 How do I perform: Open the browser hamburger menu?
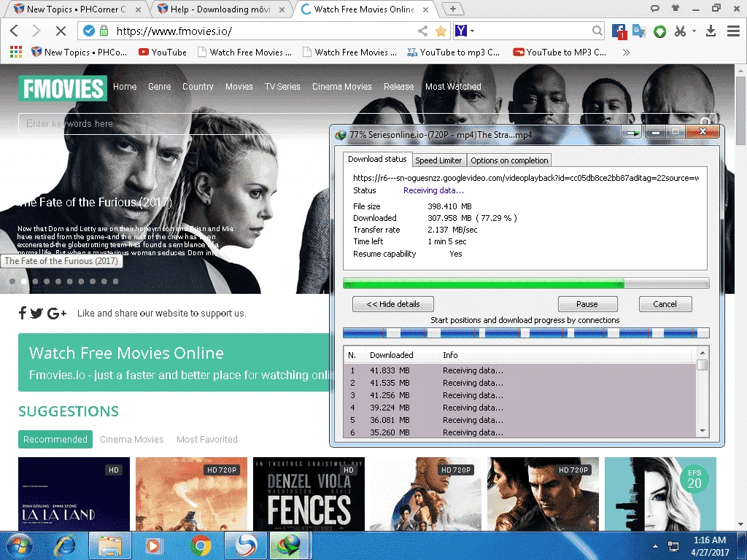733,31
